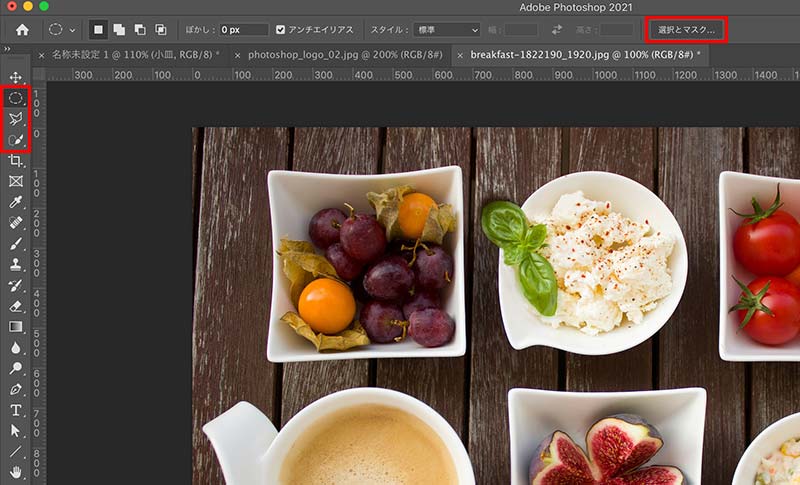The height and width of the screenshot is (485, 800).
Task: Select the Clone Stamp tool
Action: [x=15, y=265]
